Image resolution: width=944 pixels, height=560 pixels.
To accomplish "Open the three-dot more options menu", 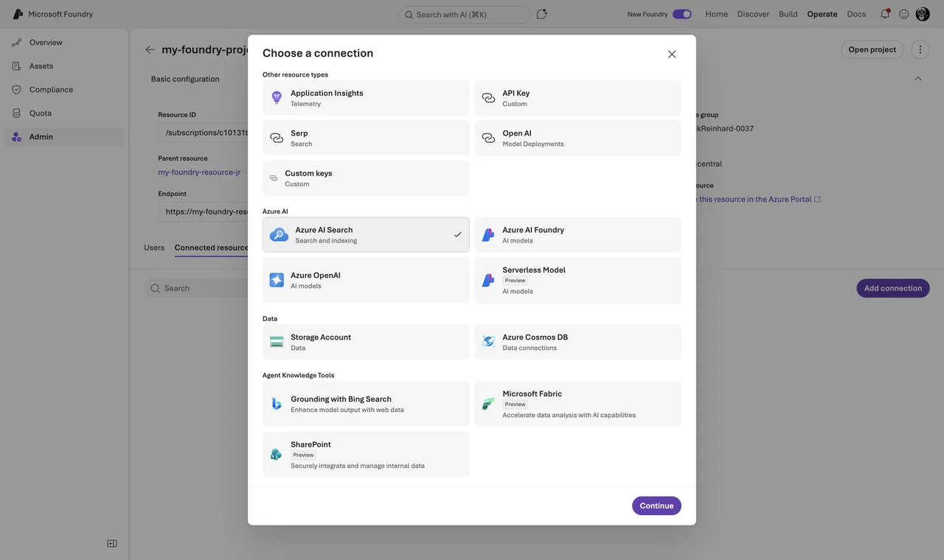I will click(920, 49).
